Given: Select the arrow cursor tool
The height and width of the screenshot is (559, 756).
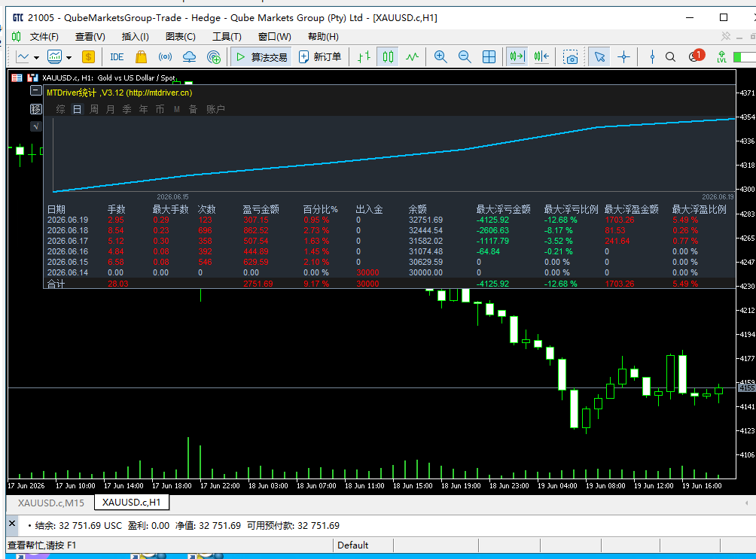Looking at the screenshot, I should click(599, 57).
